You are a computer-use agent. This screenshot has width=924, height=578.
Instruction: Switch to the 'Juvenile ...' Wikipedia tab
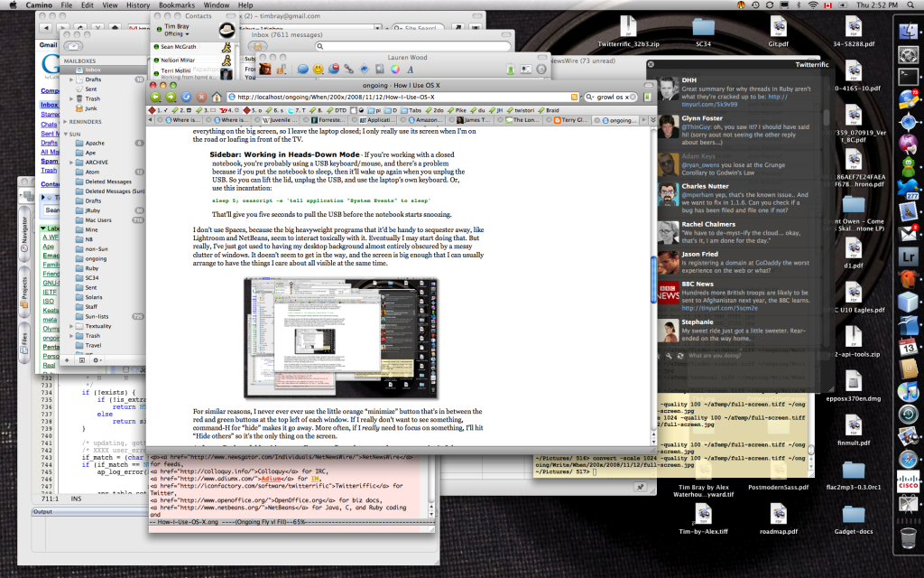(277, 120)
